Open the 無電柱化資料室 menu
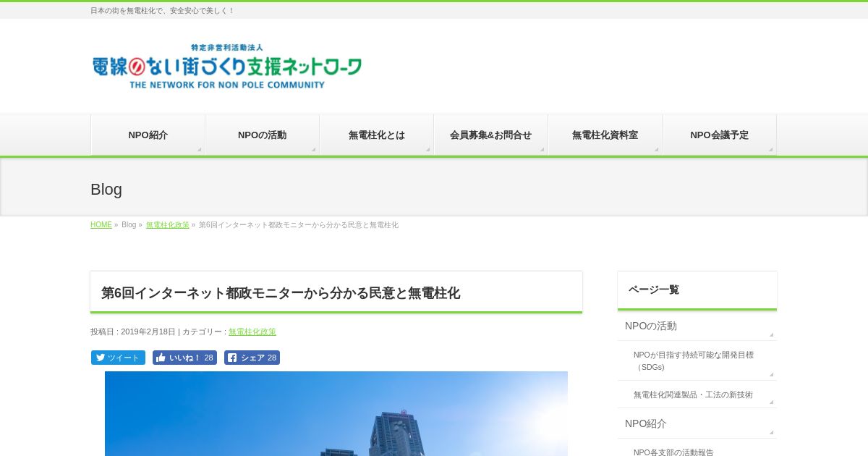This screenshot has width=868, height=456. click(x=605, y=135)
